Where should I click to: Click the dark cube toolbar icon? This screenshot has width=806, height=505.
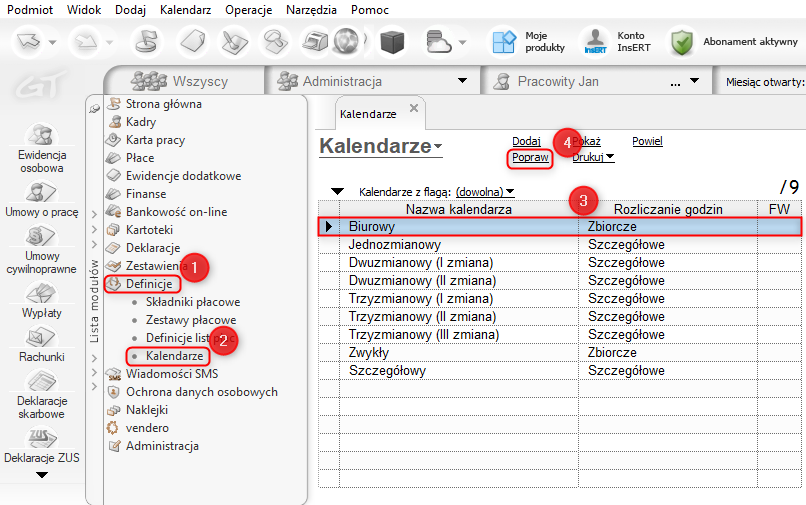pos(392,41)
